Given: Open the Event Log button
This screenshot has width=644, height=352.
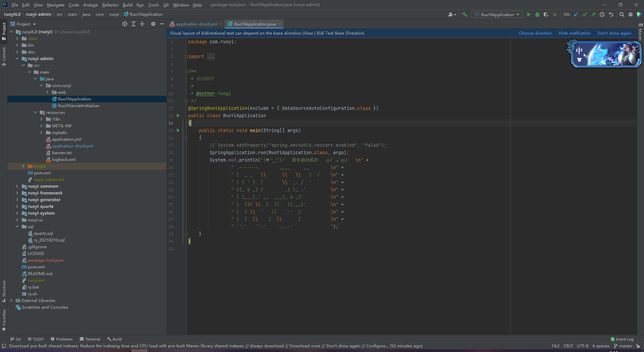Looking at the screenshot, I should pyautogui.click(x=622, y=339).
